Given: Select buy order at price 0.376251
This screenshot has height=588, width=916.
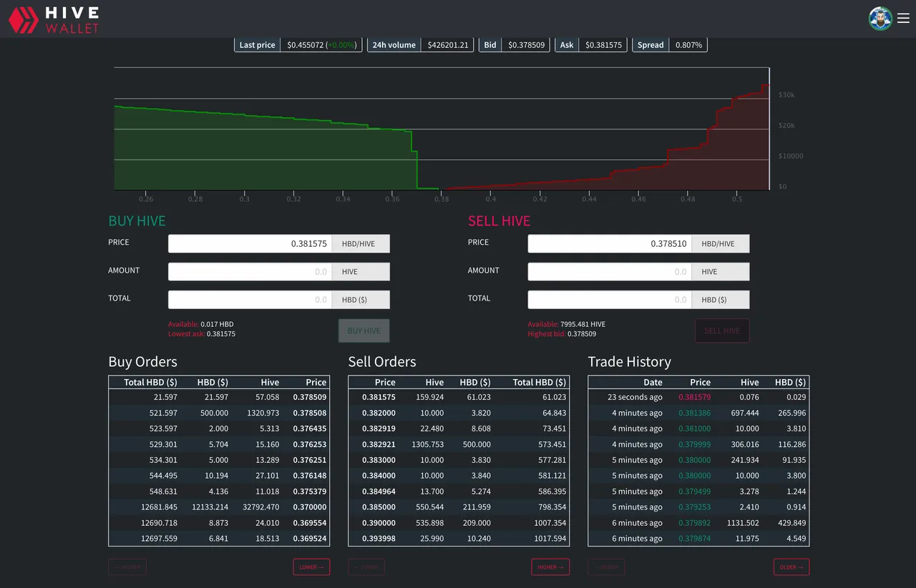Looking at the screenshot, I should click(x=219, y=460).
